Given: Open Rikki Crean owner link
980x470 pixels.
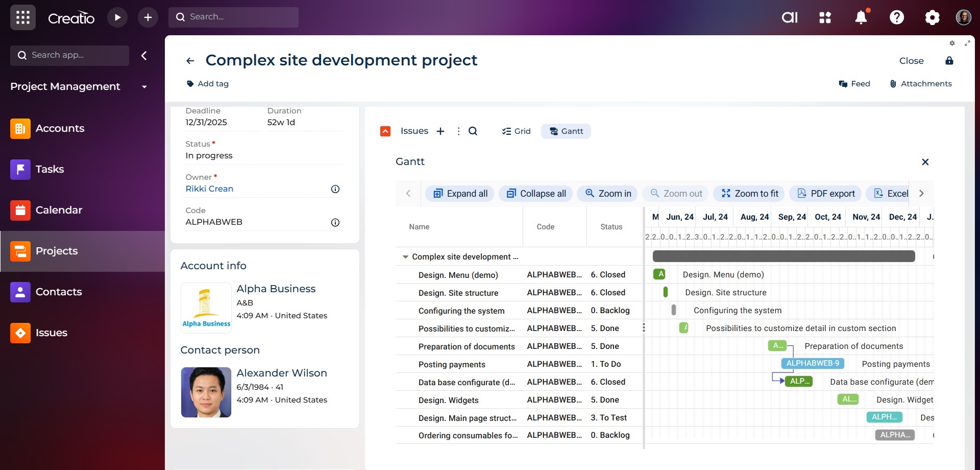Looking at the screenshot, I should [209, 189].
